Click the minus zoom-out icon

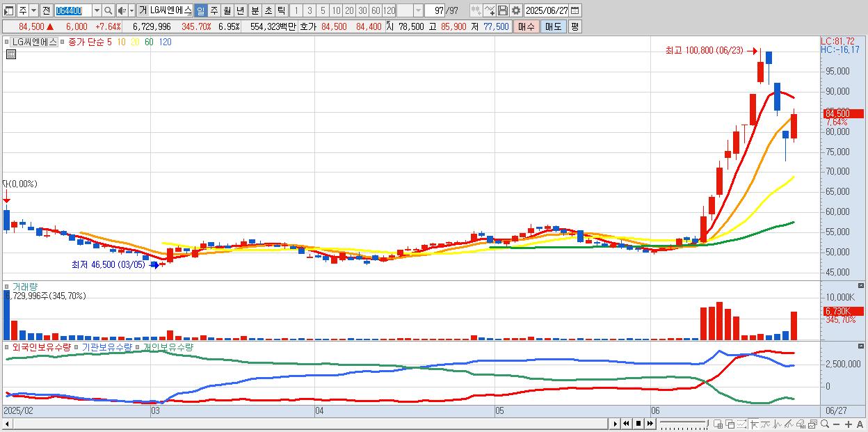[836, 424]
